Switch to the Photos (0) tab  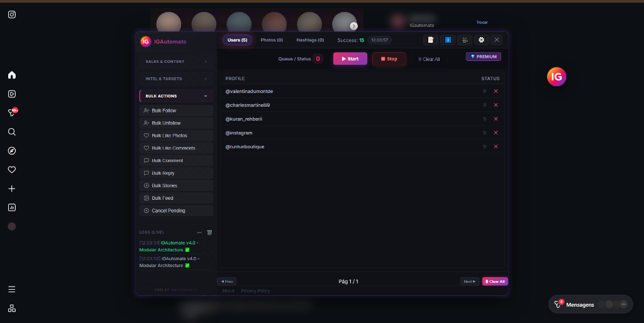[272, 40]
